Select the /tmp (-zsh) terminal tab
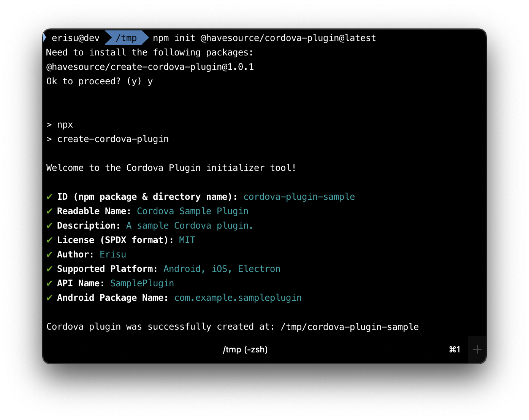Viewport: 529px width, 420px height. click(x=245, y=349)
